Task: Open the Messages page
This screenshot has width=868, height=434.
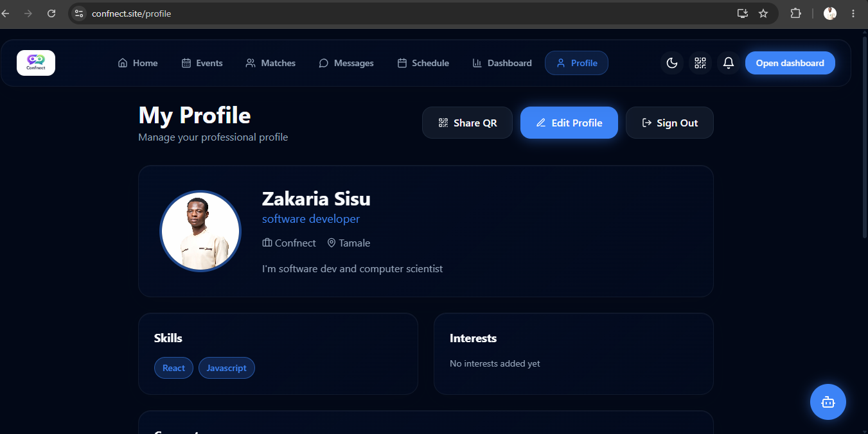Action: tap(346, 63)
